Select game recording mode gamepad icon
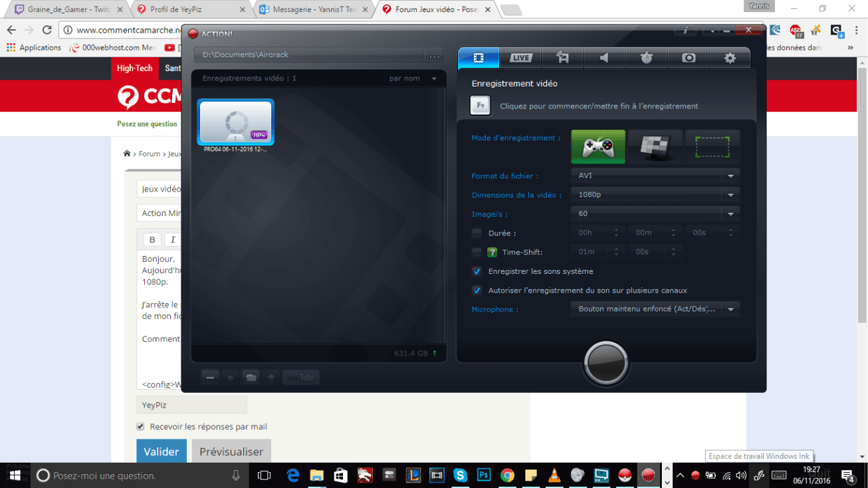The width and height of the screenshot is (868, 488). [598, 147]
